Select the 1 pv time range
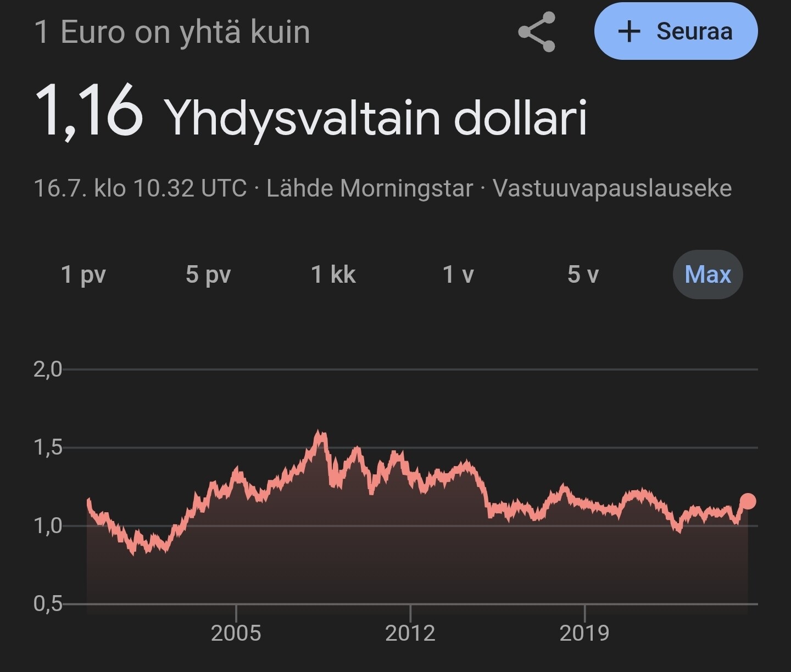The image size is (791, 672). (83, 274)
